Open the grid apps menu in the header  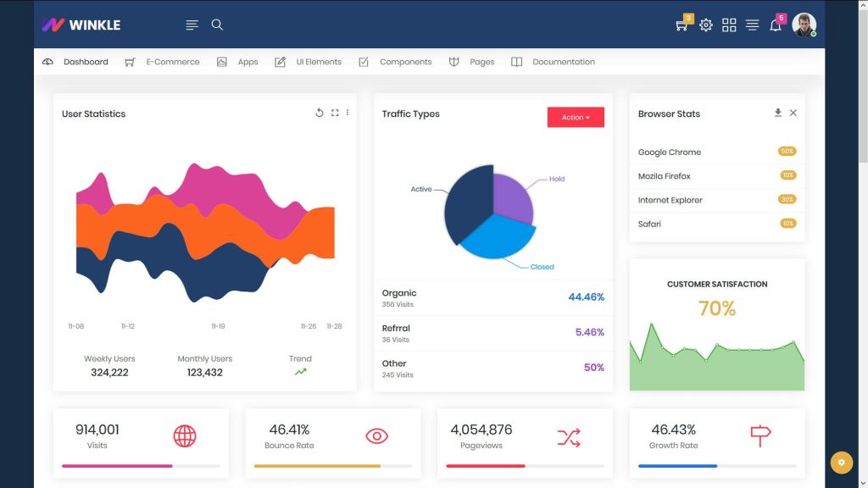click(729, 25)
